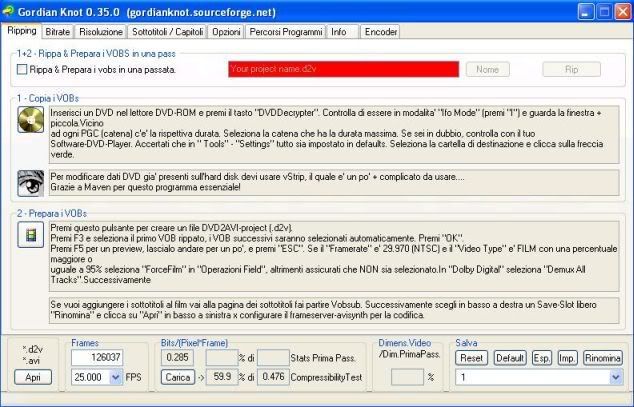Click the CompressibilityTest 0.476 field

[x=273, y=377]
